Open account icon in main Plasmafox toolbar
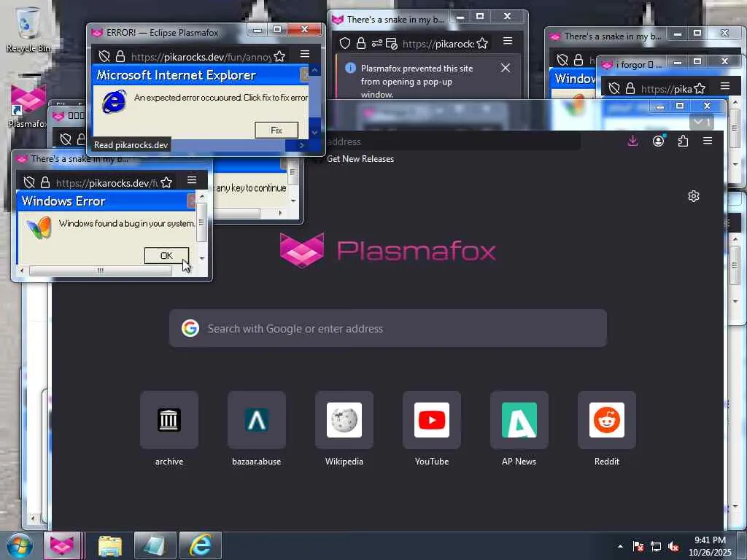 point(659,141)
